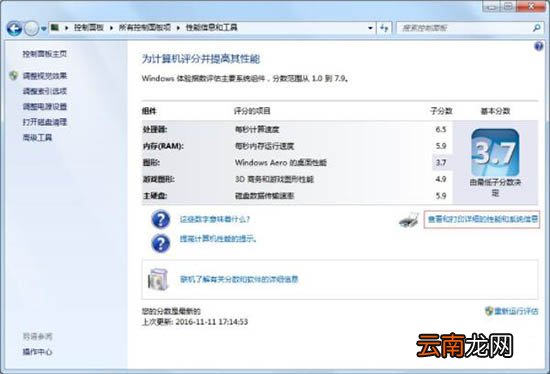Click 重新运行评估 to re-run the assessment
This screenshot has width=550, height=374.
click(516, 311)
